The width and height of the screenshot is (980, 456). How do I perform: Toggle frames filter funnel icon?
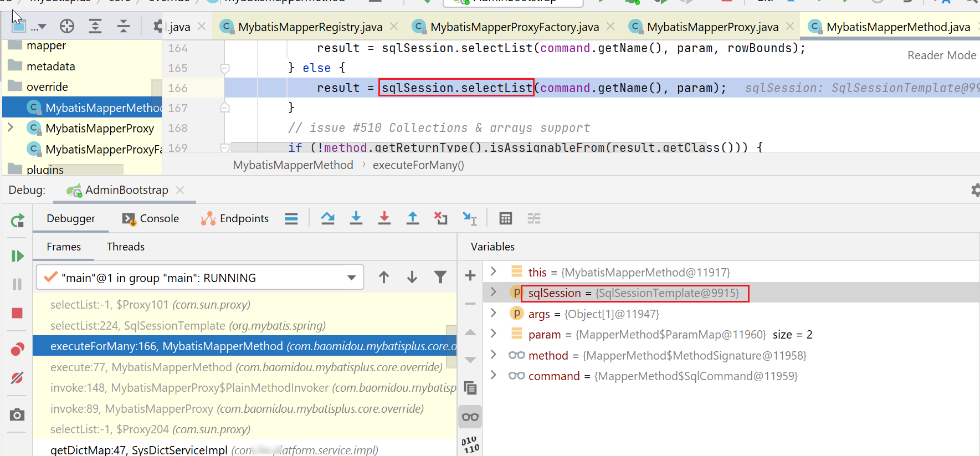[440, 277]
